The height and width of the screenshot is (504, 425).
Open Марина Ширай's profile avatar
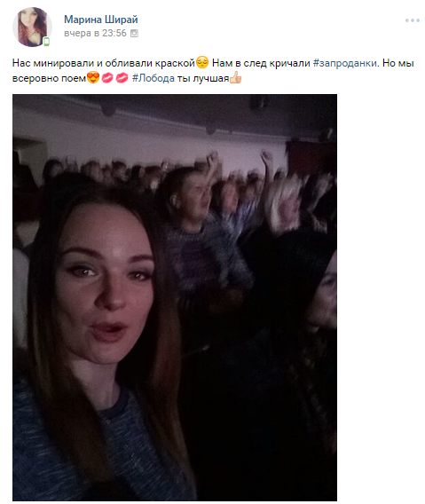(32, 27)
